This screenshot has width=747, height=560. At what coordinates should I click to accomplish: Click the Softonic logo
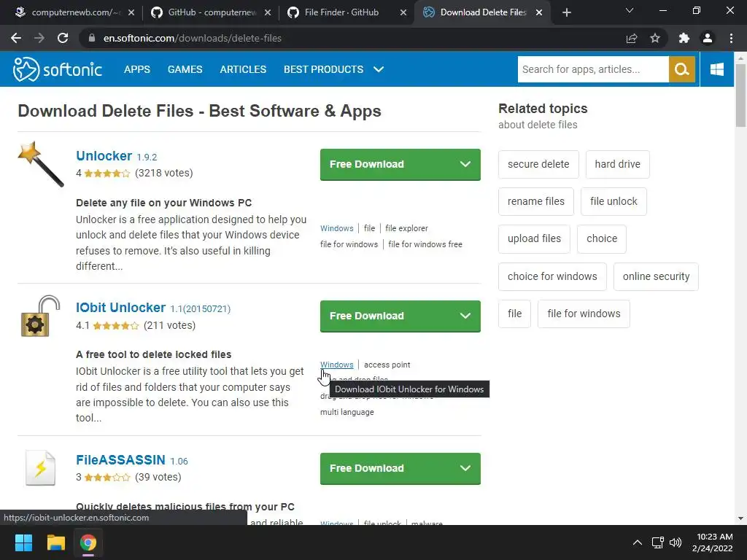[x=57, y=69]
